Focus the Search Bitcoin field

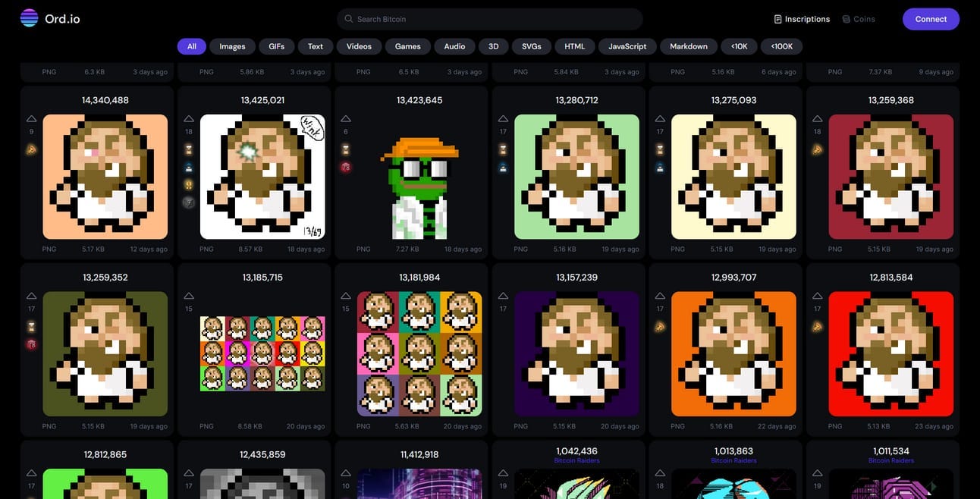point(490,19)
